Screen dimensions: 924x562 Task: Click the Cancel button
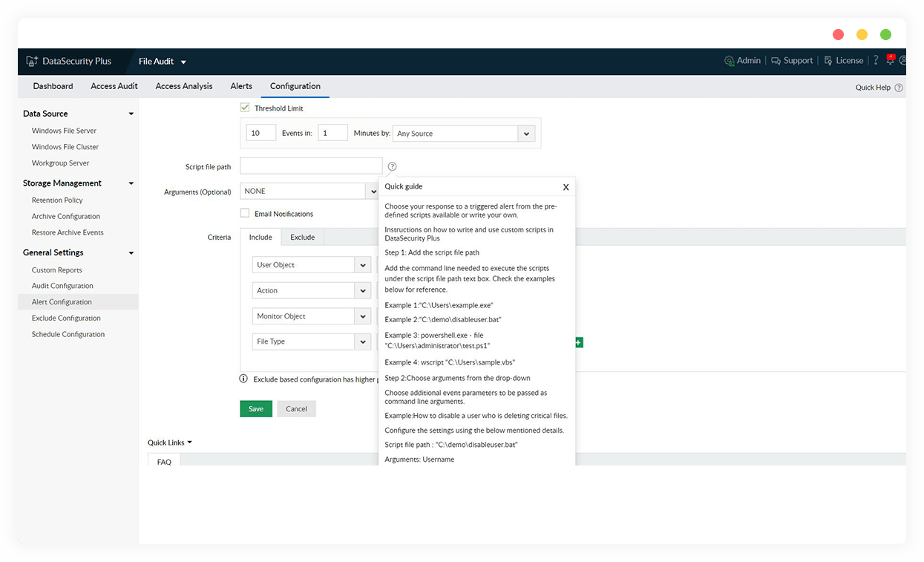(297, 409)
